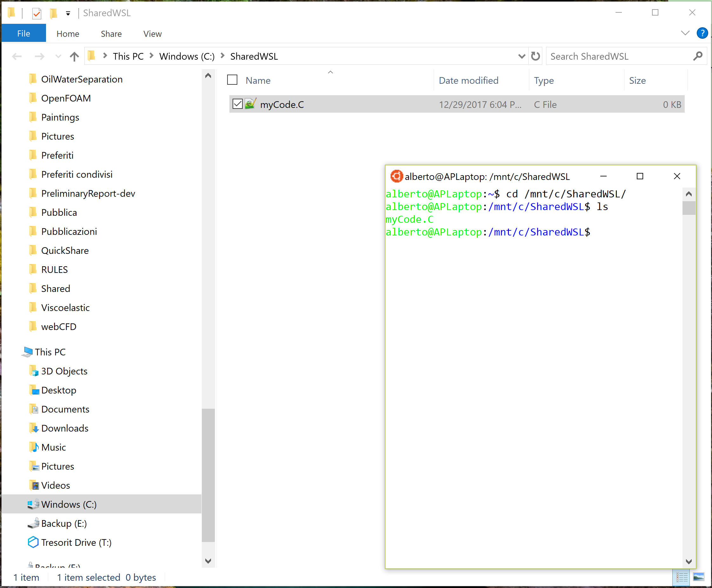Open the OpenFOAM folder in sidebar
The image size is (712, 588).
click(x=66, y=98)
